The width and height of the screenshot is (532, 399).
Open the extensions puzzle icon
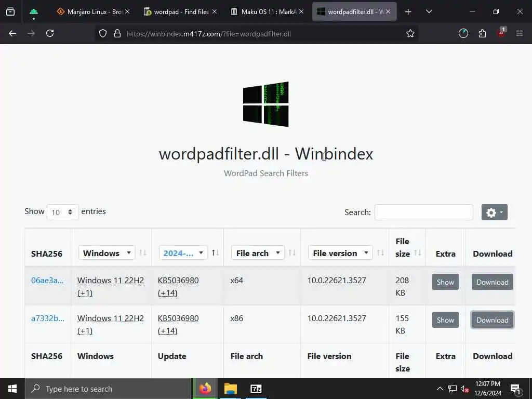[482, 34]
